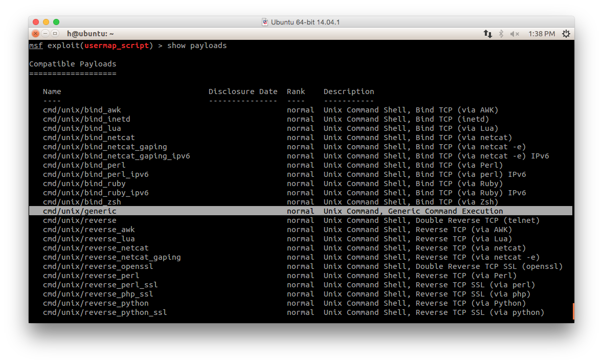Click the 'Disclosure Date' column header
This screenshot has height=364, width=603.
(x=243, y=92)
